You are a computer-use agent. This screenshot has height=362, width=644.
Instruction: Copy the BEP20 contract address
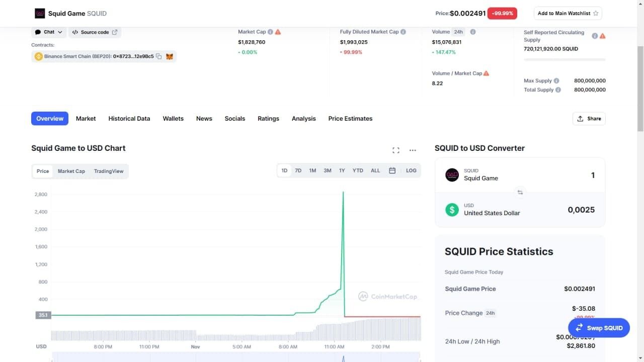pyautogui.click(x=158, y=56)
